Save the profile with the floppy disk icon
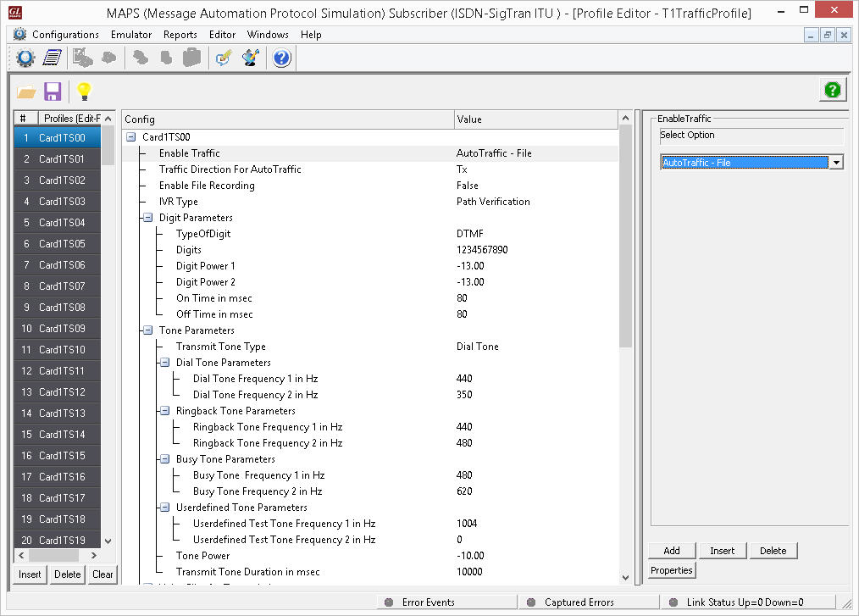Screen dimensions: 859x616 tap(52, 91)
